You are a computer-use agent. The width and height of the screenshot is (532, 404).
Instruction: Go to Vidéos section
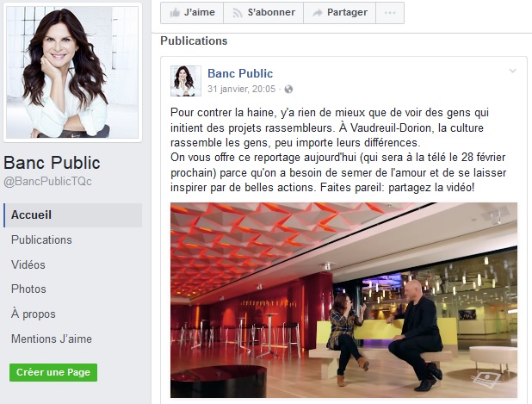pos(28,264)
